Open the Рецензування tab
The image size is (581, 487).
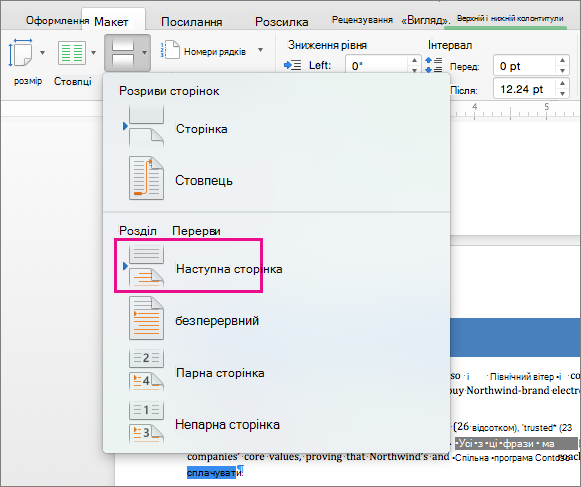[x=362, y=20]
